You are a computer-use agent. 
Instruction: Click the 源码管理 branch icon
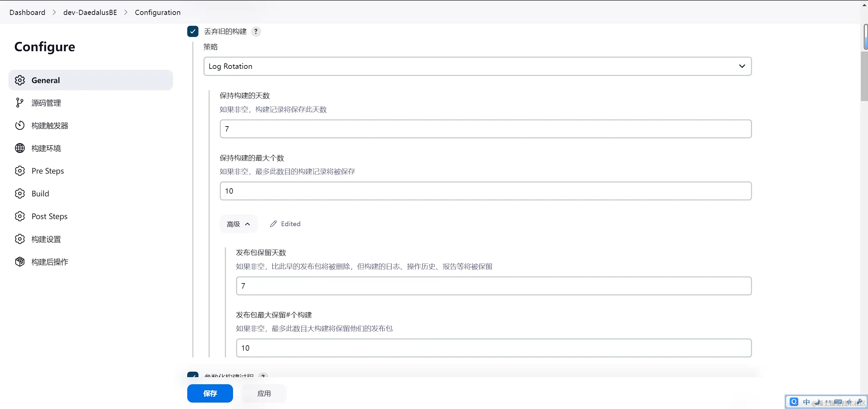point(20,103)
